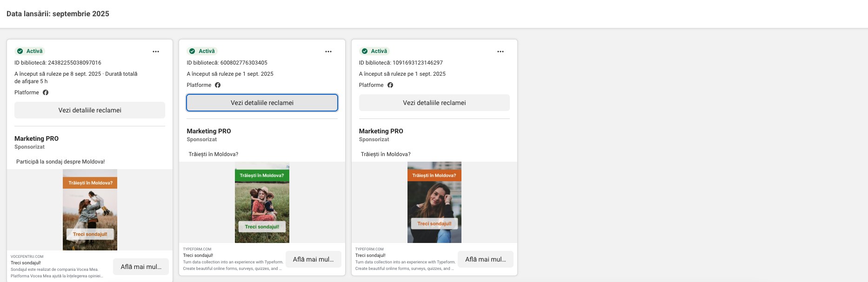Click 'Află mai mul…' on the VOCEPENTRU.COM ad
The image size is (868, 282).
pyautogui.click(x=141, y=267)
